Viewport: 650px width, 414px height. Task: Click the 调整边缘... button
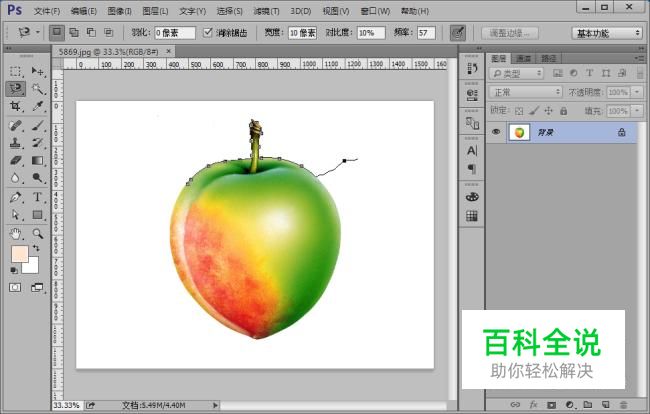point(510,33)
